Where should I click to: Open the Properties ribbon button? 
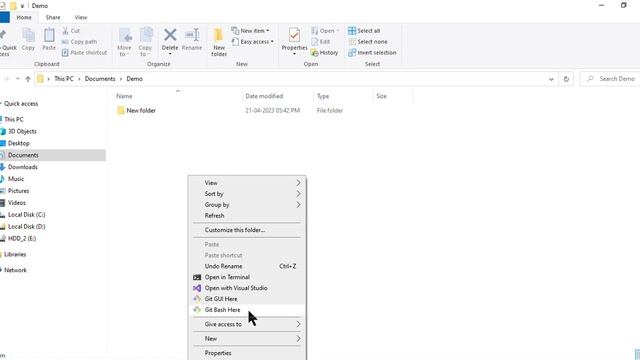pyautogui.click(x=294, y=41)
